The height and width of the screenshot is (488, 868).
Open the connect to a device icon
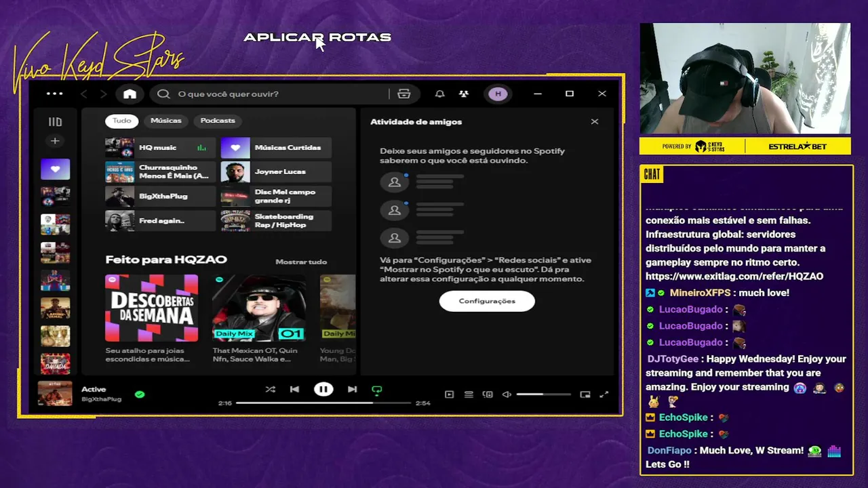click(488, 394)
